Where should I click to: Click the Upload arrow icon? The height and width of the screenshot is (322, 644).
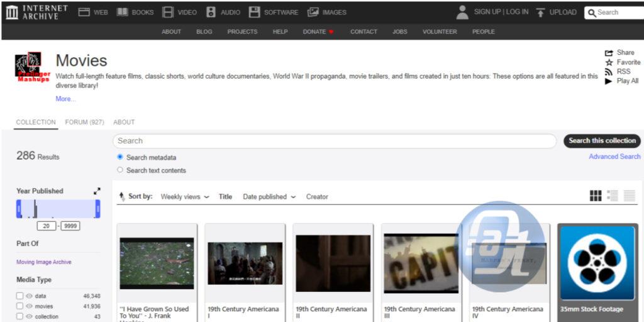540,13
